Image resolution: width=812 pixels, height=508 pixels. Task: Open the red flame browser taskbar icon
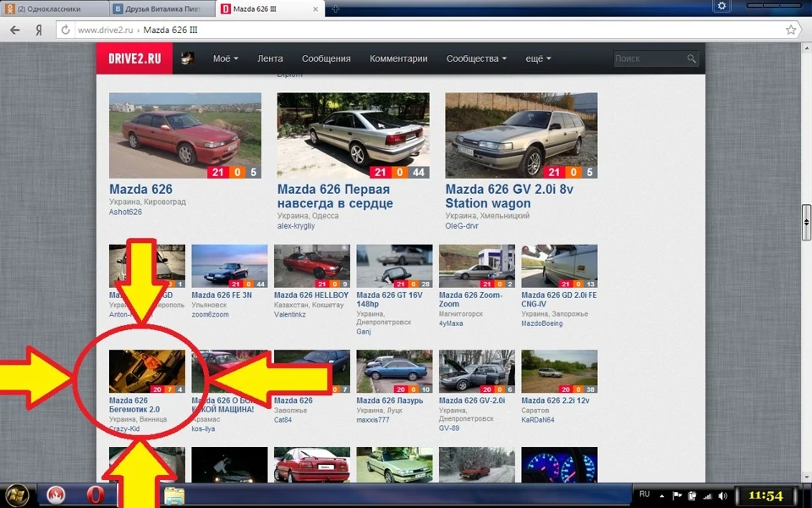pyautogui.click(x=56, y=495)
